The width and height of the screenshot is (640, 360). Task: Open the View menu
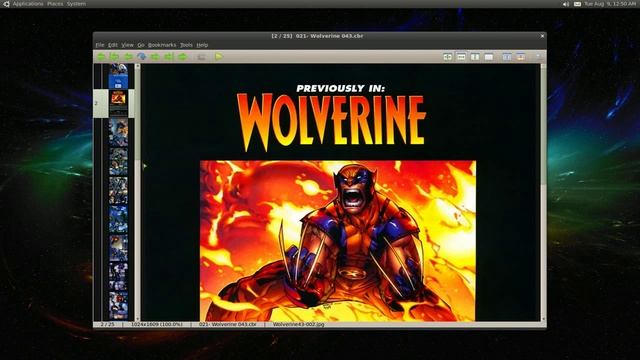[127, 45]
